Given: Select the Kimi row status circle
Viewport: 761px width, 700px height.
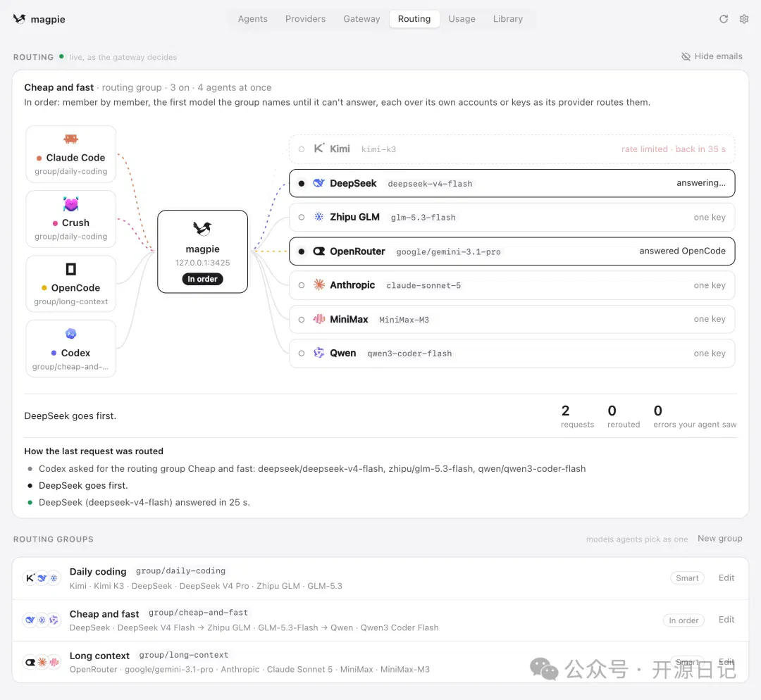Looking at the screenshot, I should click(x=302, y=149).
